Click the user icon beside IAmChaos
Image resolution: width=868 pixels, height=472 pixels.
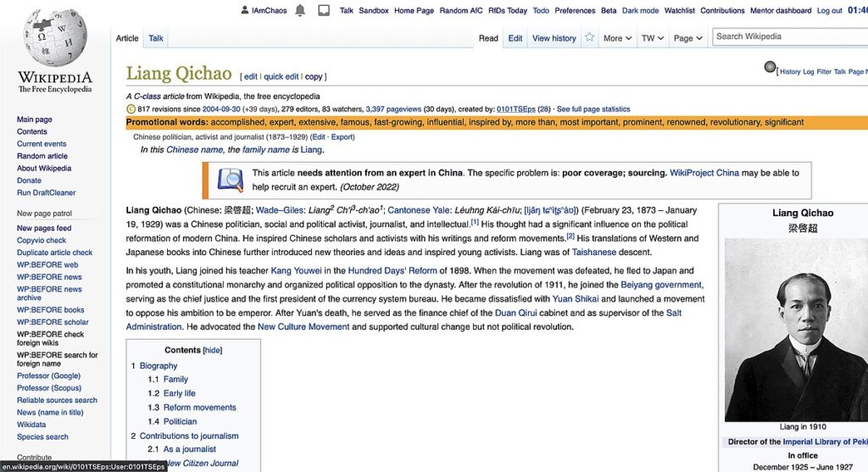pyautogui.click(x=245, y=11)
